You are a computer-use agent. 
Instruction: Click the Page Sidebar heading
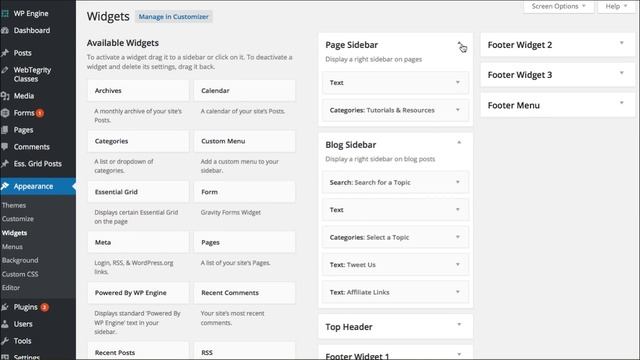click(351, 45)
